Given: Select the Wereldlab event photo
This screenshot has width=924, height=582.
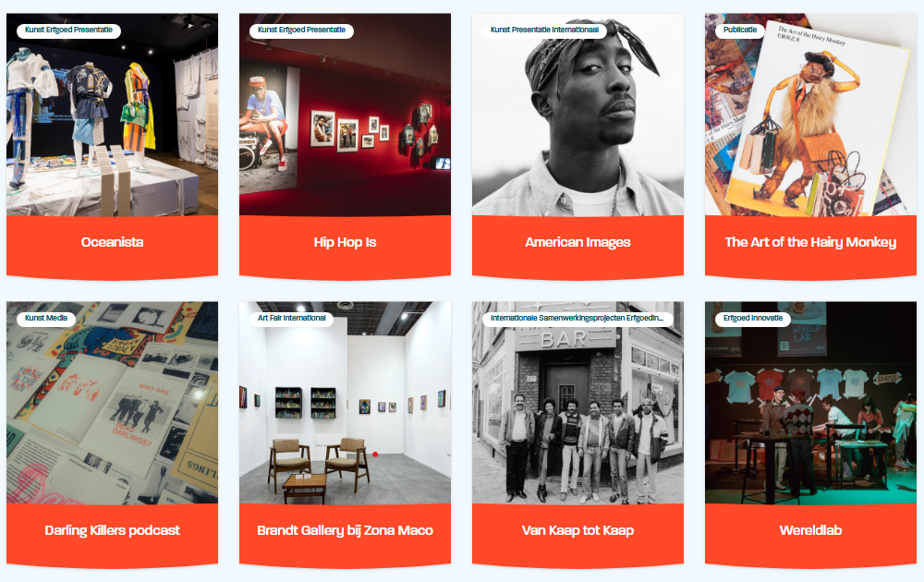Looking at the screenshot, I should point(810,403).
